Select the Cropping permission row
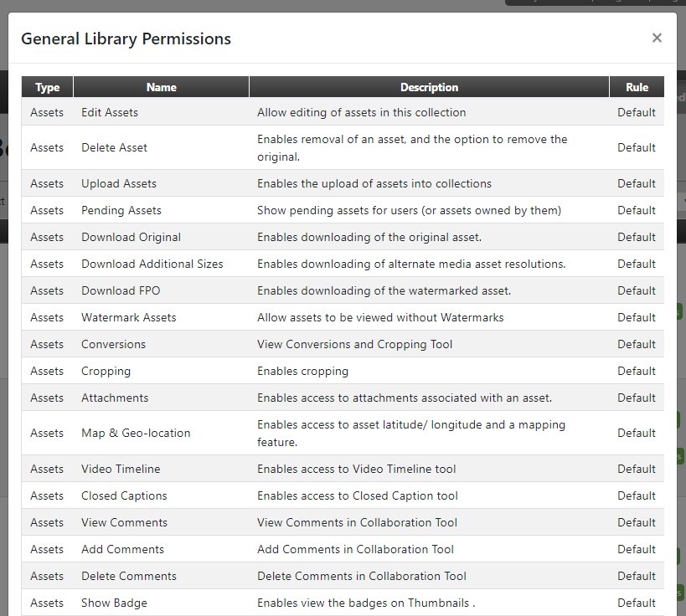 click(343, 371)
